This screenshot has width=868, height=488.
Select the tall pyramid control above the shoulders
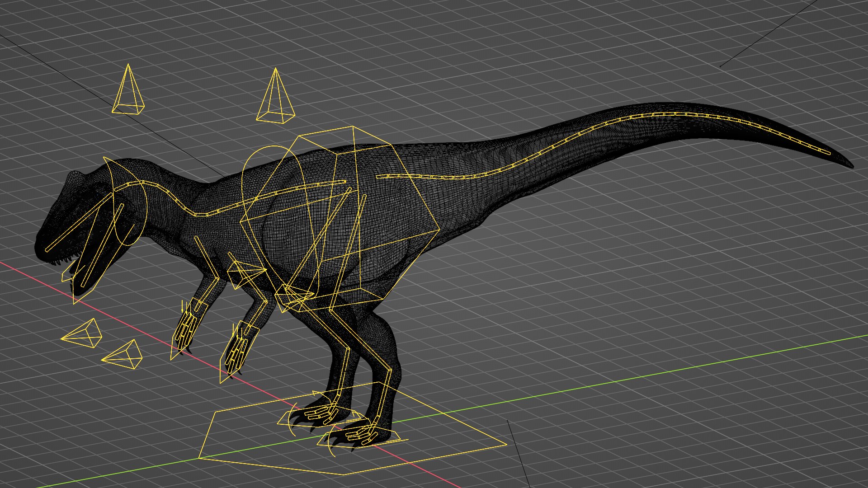pos(276,96)
